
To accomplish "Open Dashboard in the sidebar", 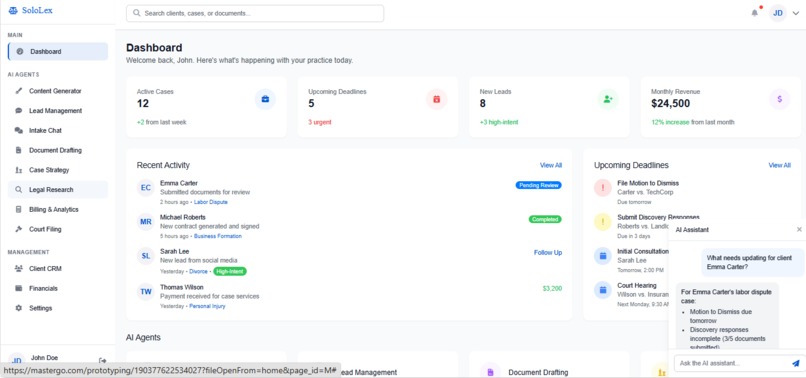I will 58,51.
